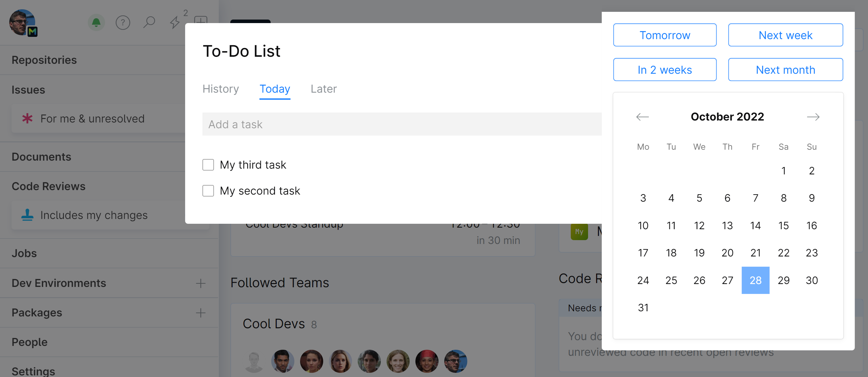868x377 pixels.
Task: Switch to the History tab
Action: [220, 89]
